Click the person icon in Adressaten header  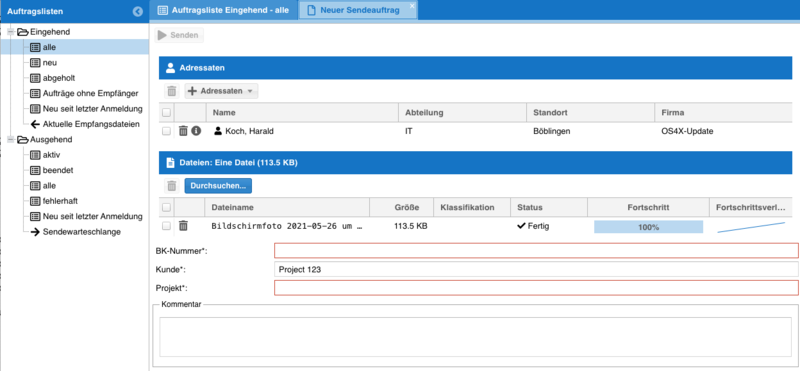click(x=170, y=68)
